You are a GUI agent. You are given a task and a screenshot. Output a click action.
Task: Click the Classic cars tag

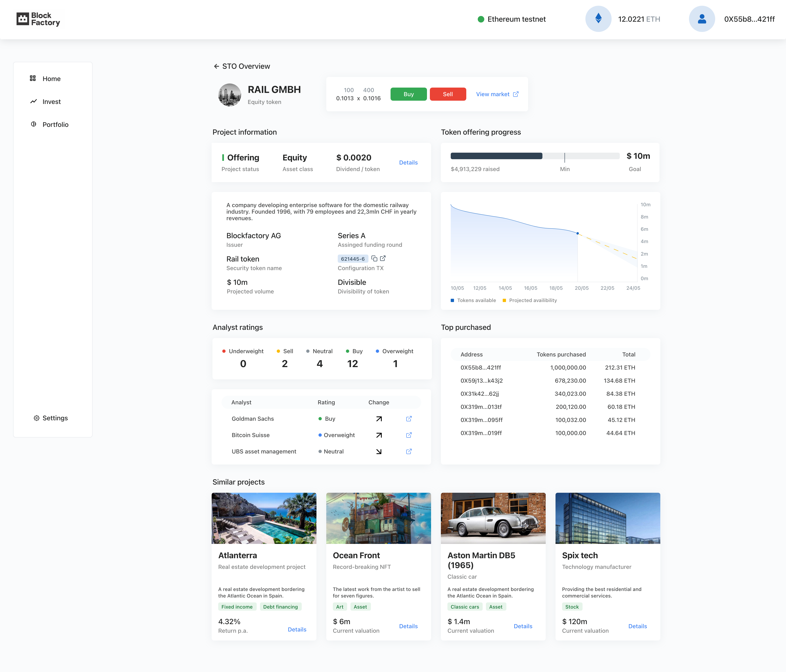[465, 607]
